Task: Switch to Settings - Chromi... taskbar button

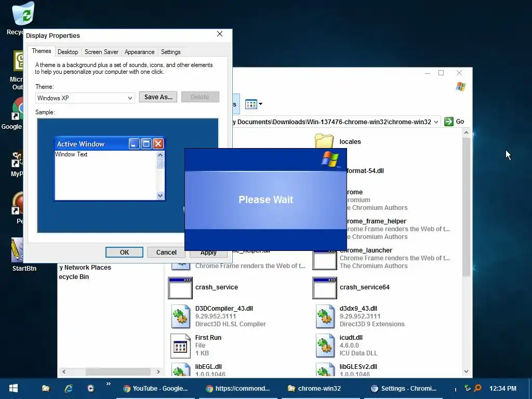Action: tap(404, 389)
